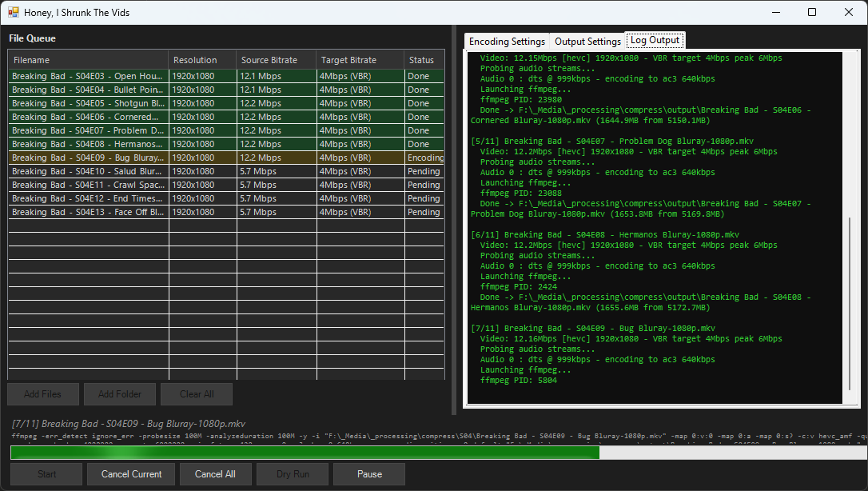Viewport: 868px width, 491px height.
Task: Pause the encoding job
Action: pyautogui.click(x=369, y=474)
